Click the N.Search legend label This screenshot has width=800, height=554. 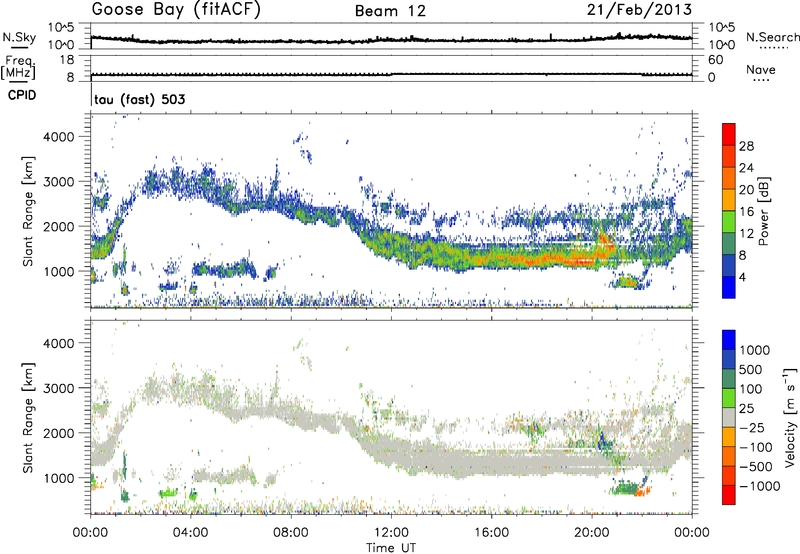[x=772, y=37]
